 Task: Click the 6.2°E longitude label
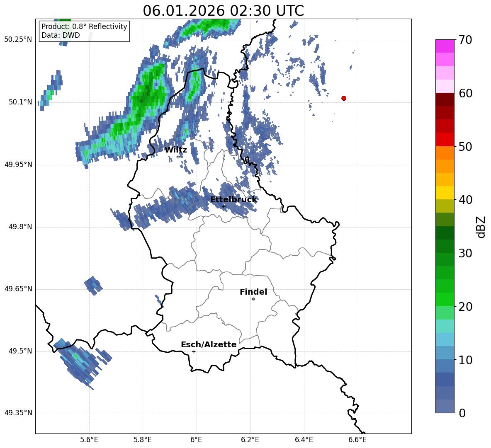tap(250, 440)
